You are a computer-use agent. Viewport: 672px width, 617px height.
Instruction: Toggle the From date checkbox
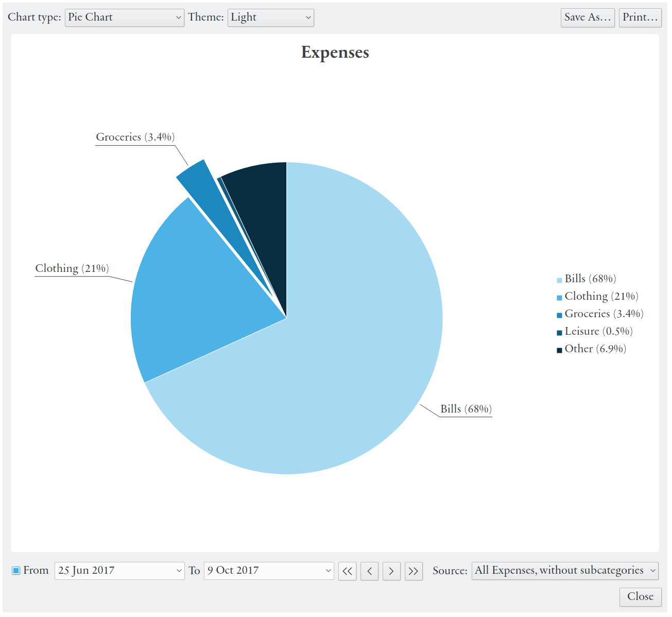[x=16, y=571]
